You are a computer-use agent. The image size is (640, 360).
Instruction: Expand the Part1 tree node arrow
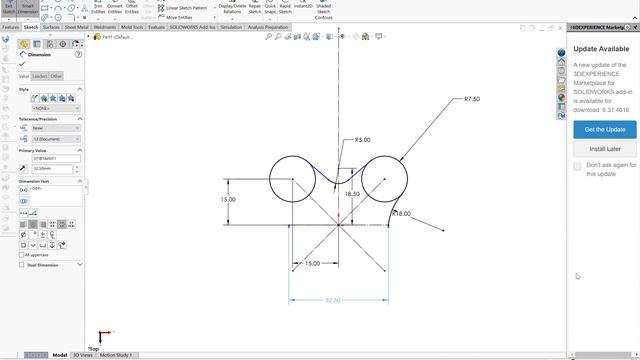point(88,37)
